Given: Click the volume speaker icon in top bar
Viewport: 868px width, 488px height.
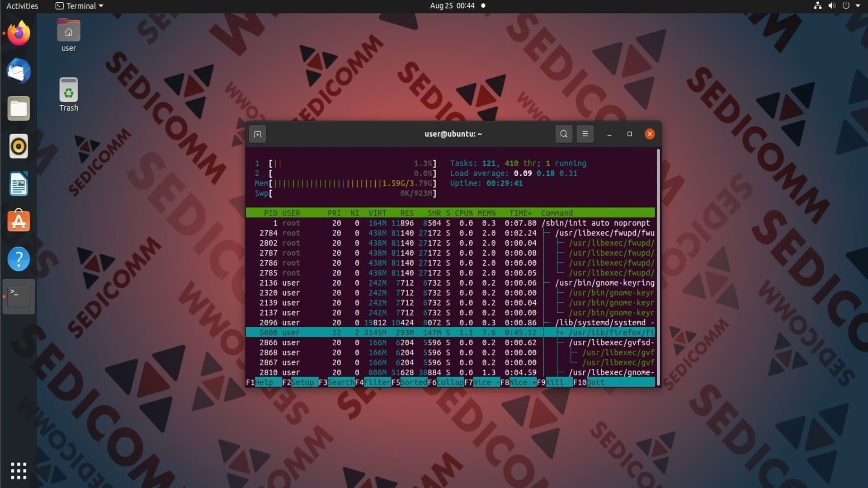Looking at the screenshot, I should click(832, 6).
